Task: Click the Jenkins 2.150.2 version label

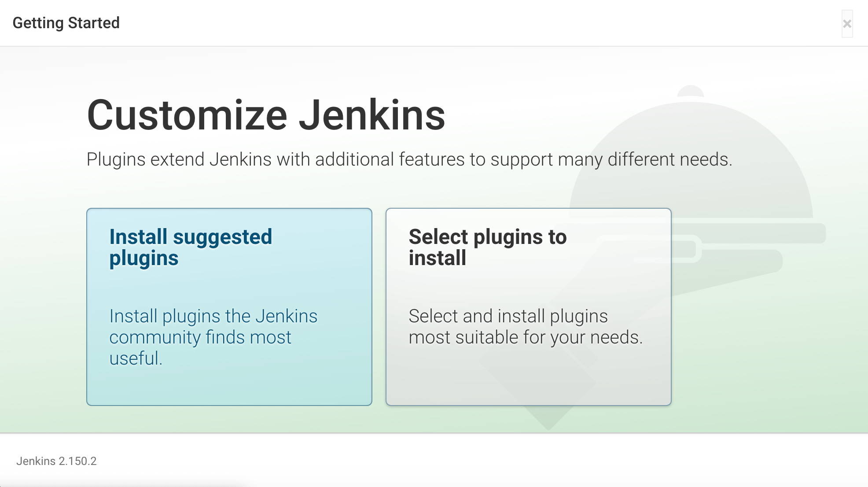Action: click(56, 461)
